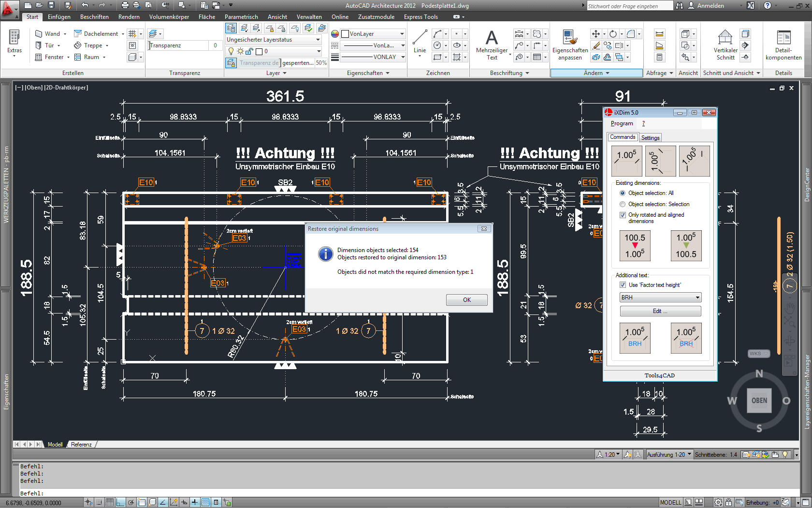Toggle ortho mode in status bar
The width and height of the screenshot is (812, 508).
120,503
